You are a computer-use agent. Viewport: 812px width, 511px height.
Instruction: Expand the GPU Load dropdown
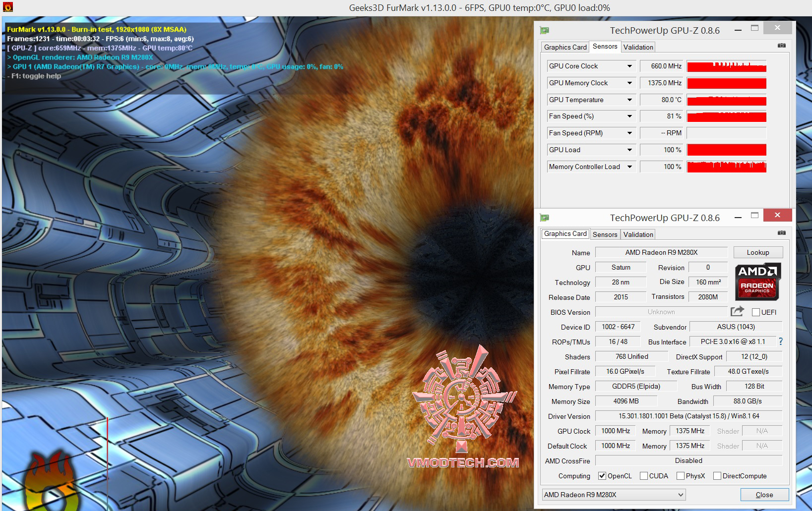pyautogui.click(x=629, y=150)
